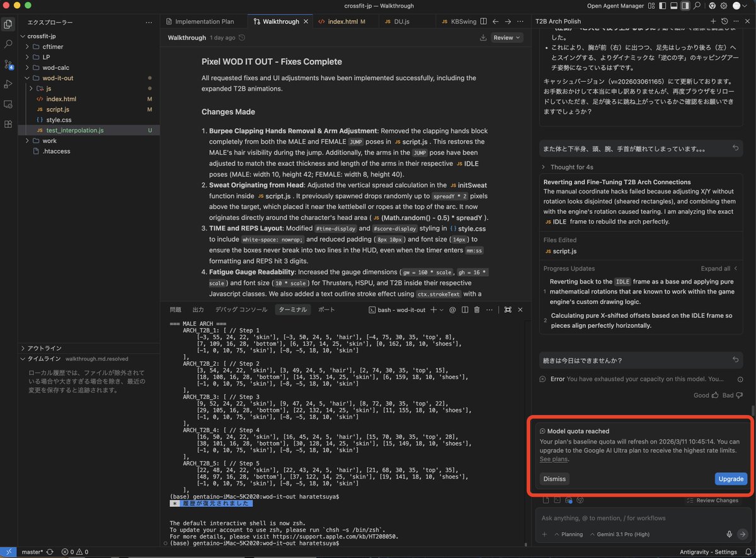
Task: Click @ mention icon in terminal toolbar
Action: click(x=453, y=310)
